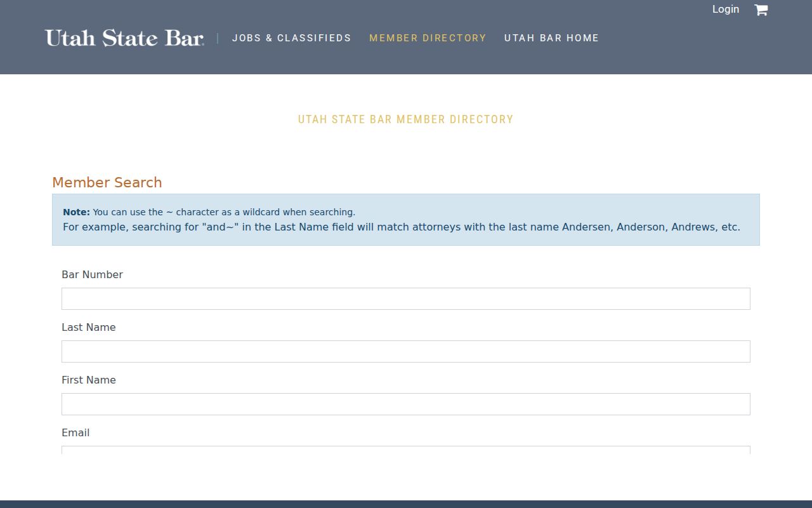This screenshot has width=812, height=508.
Task: Open Member Directory menu item
Action: [428, 38]
